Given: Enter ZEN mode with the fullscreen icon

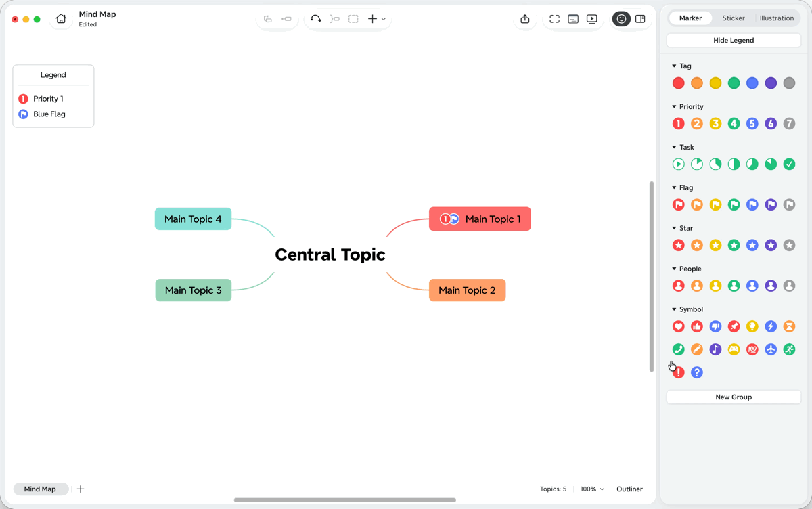Looking at the screenshot, I should click(554, 19).
